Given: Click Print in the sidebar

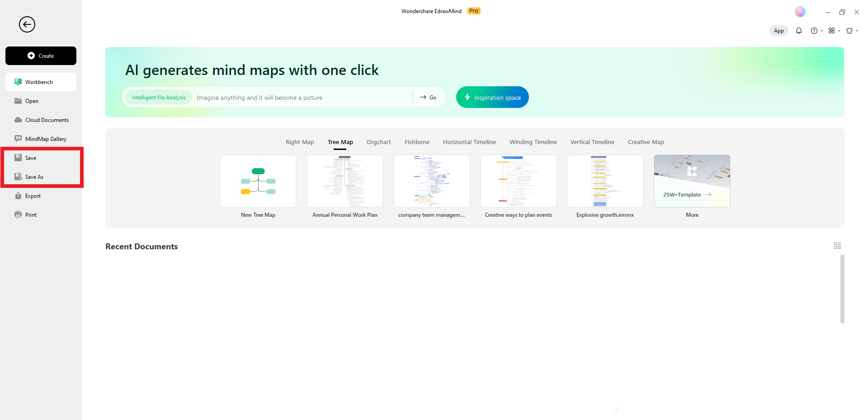Looking at the screenshot, I should (x=41, y=215).
